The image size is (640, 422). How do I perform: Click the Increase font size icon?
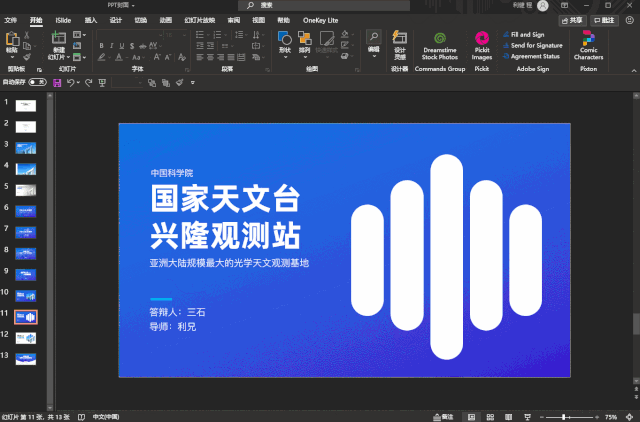point(157,58)
